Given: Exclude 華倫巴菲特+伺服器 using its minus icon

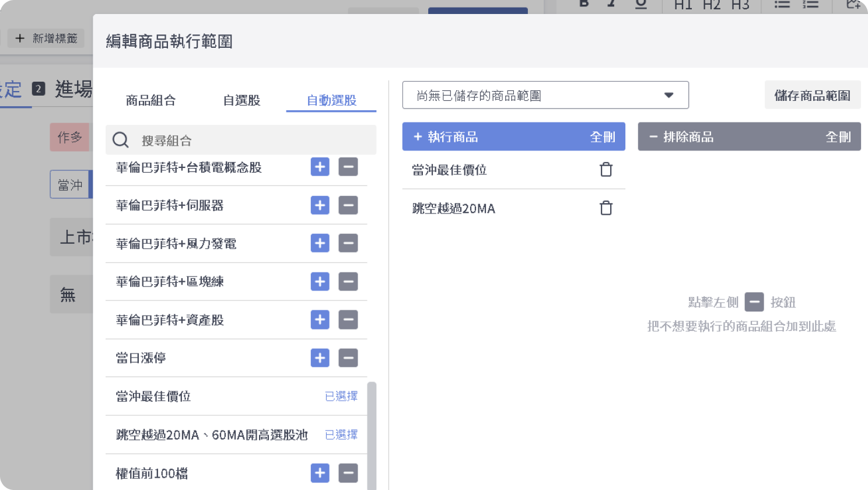Looking at the screenshot, I should pos(348,205).
